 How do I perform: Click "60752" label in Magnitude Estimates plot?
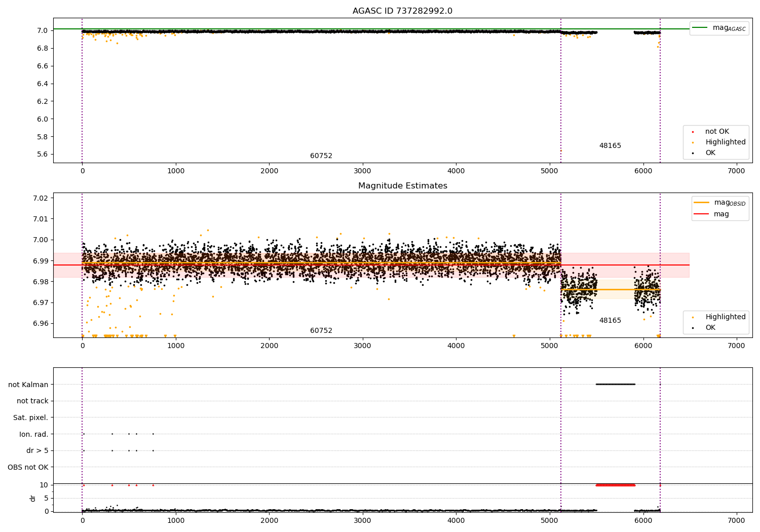(x=321, y=331)
